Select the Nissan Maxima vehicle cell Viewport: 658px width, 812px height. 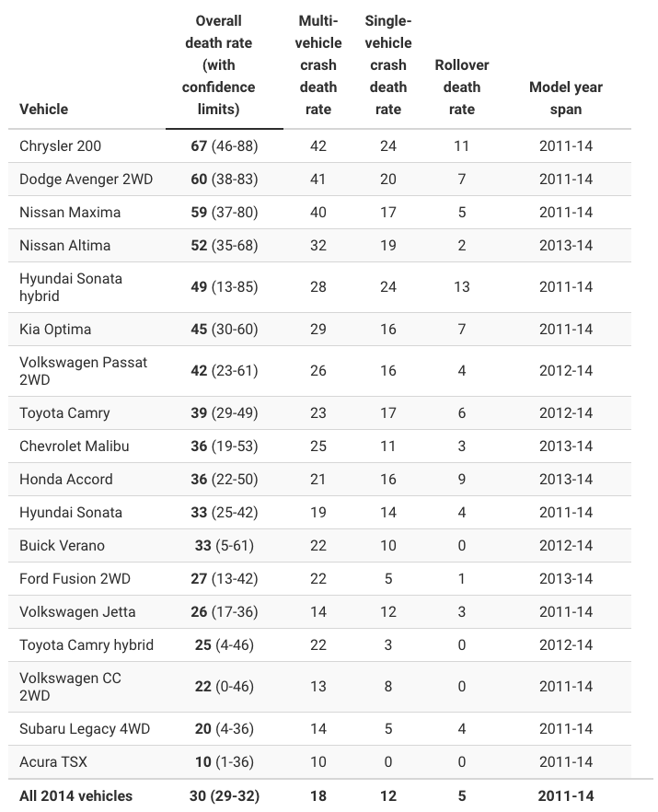(x=70, y=212)
